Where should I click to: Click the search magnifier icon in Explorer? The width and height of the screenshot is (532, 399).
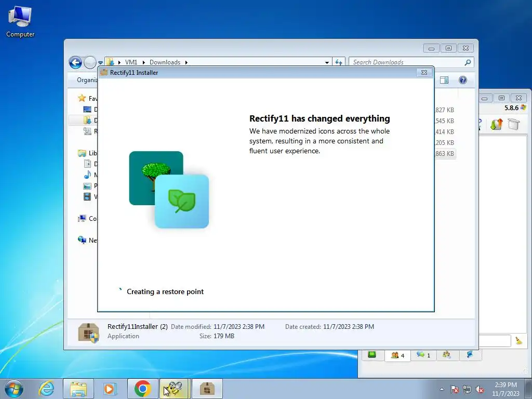[468, 62]
